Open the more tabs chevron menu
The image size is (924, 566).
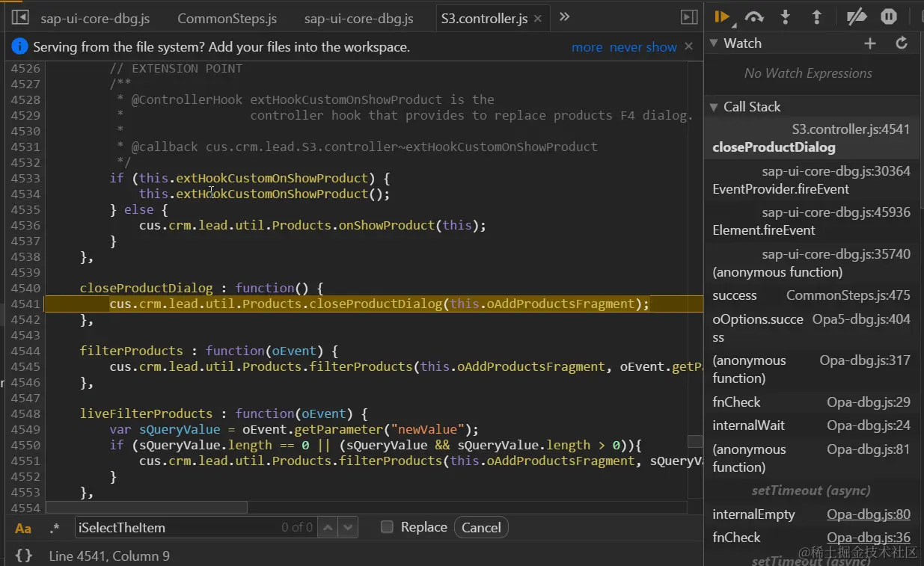(x=565, y=17)
